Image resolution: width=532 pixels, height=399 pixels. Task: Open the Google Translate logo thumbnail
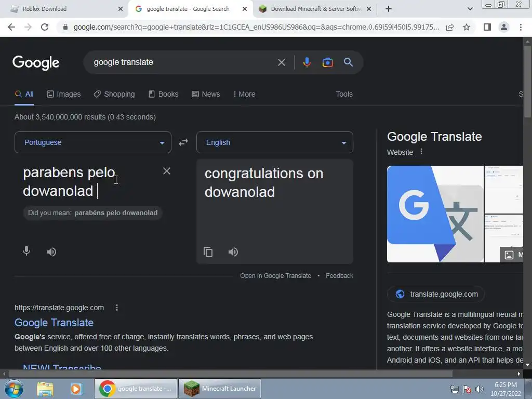(435, 214)
